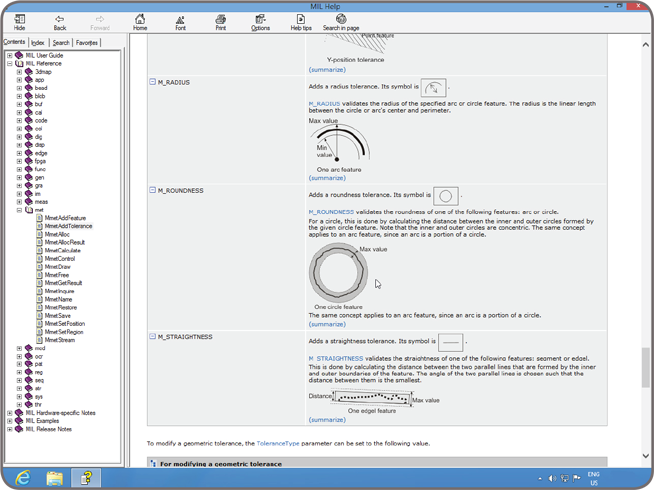Expand the ocr tree node
The height and width of the screenshot is (490, 655).
click(x=19, y=356)
